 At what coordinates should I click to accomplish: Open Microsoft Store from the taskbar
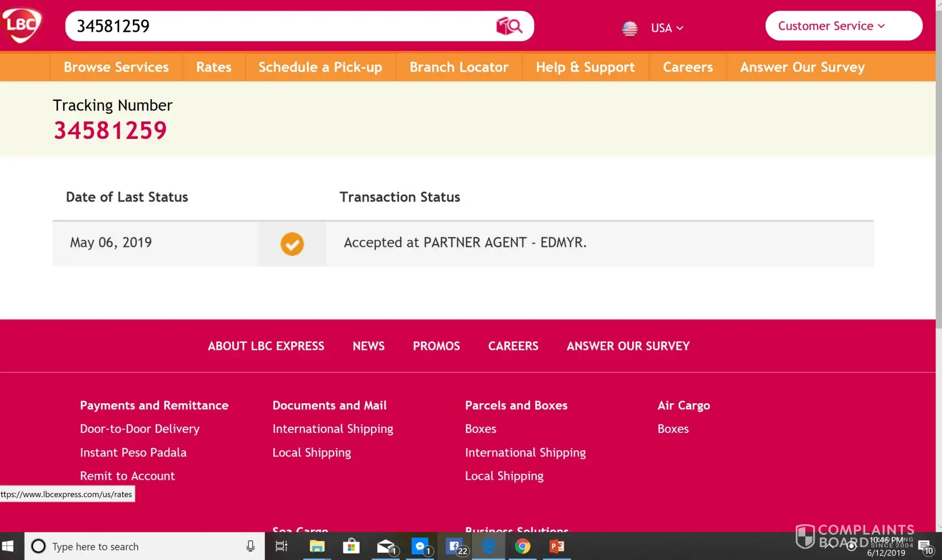pos(351,546)
